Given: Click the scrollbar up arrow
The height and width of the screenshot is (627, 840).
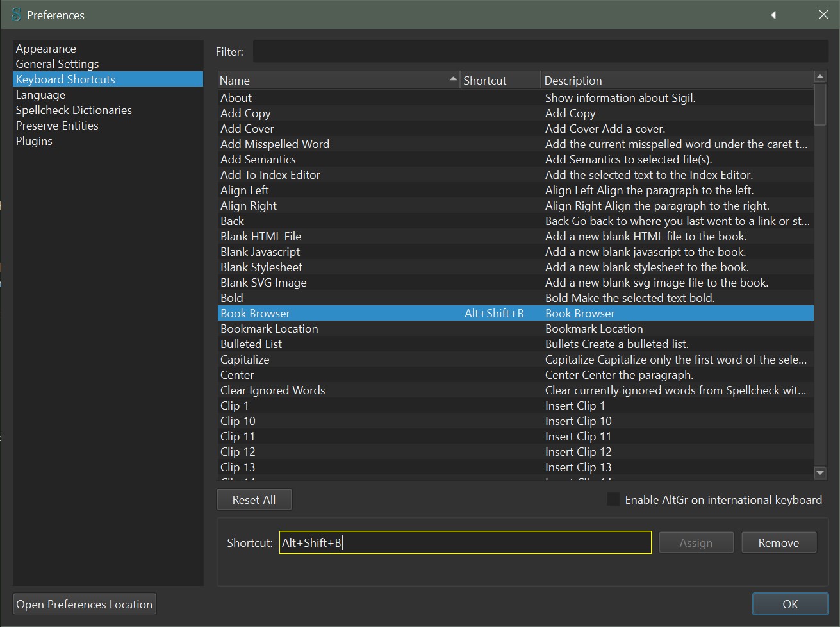Looking at the screenshot, I should pyautogui.click(x=819, y=77).
